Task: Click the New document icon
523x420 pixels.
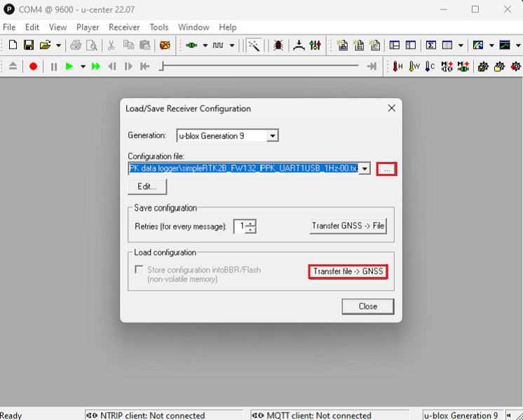Action: click(13, 46)
